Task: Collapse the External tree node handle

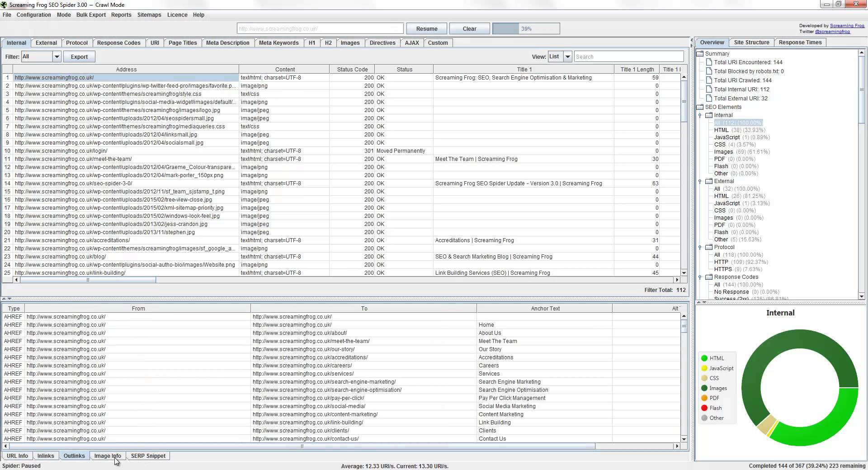Action: tap(700, 182)
